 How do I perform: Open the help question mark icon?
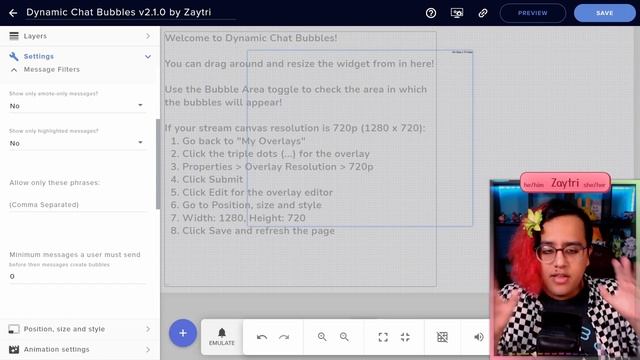[431, 13]
